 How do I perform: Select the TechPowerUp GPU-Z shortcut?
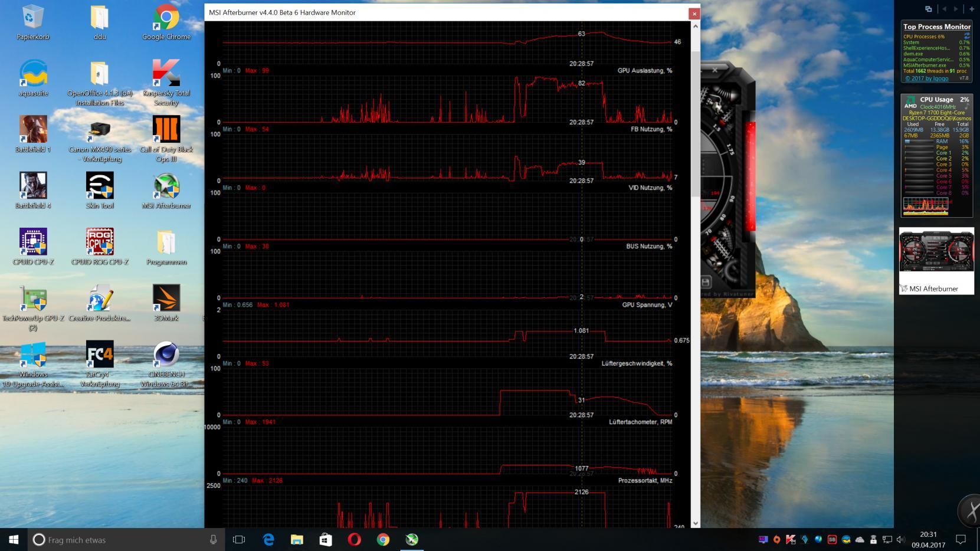[33, 308]
